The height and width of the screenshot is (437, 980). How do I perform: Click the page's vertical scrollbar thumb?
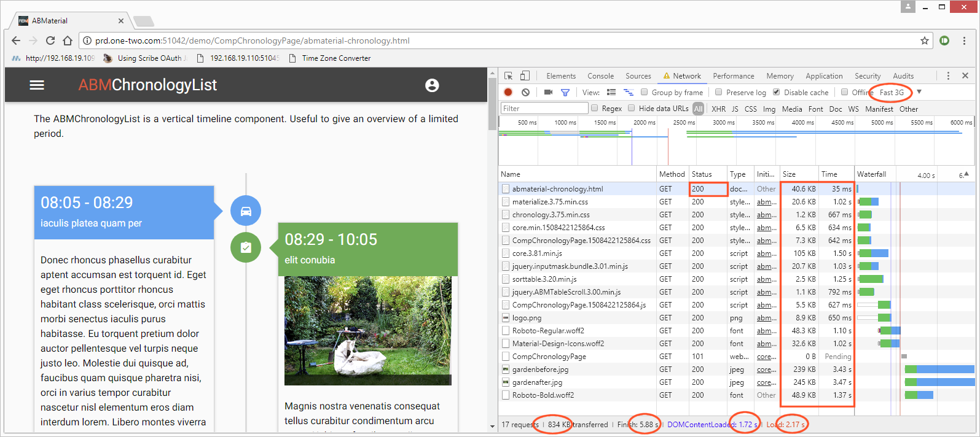point(492,104)
